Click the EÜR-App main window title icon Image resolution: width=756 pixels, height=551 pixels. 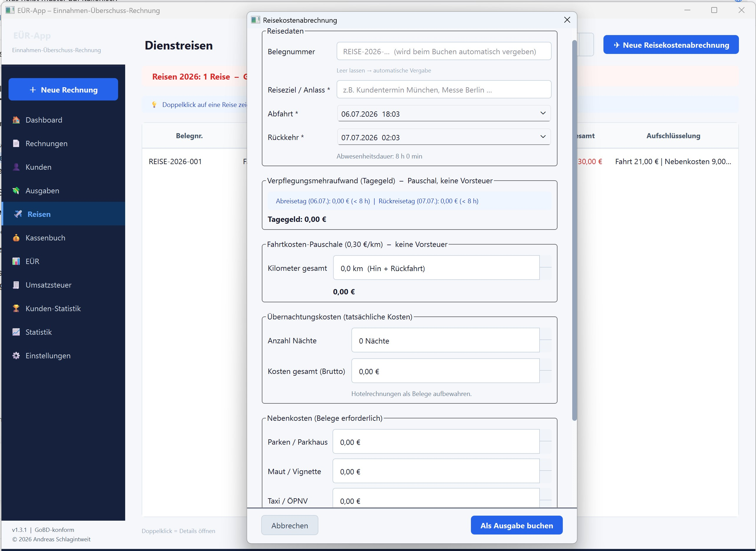(10, 10)
